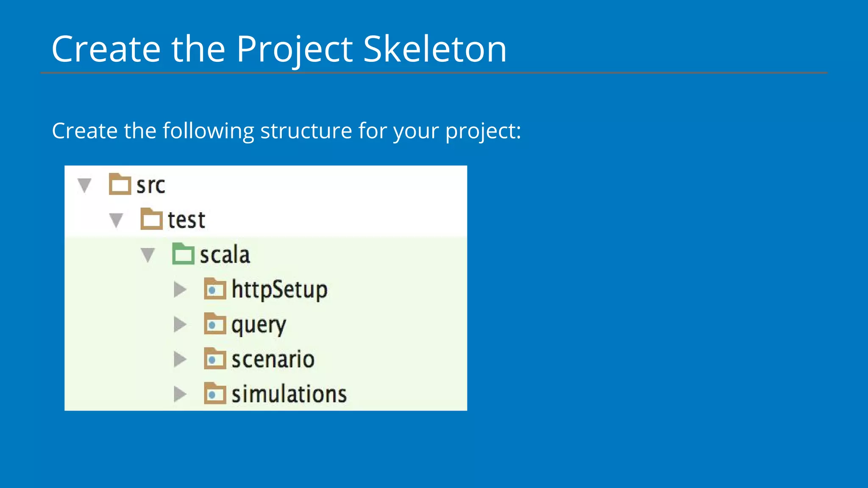The height and width of the screenshot is (488, 868).
Task: Click the green scala source folder icon
Action: tap(183, 254)
